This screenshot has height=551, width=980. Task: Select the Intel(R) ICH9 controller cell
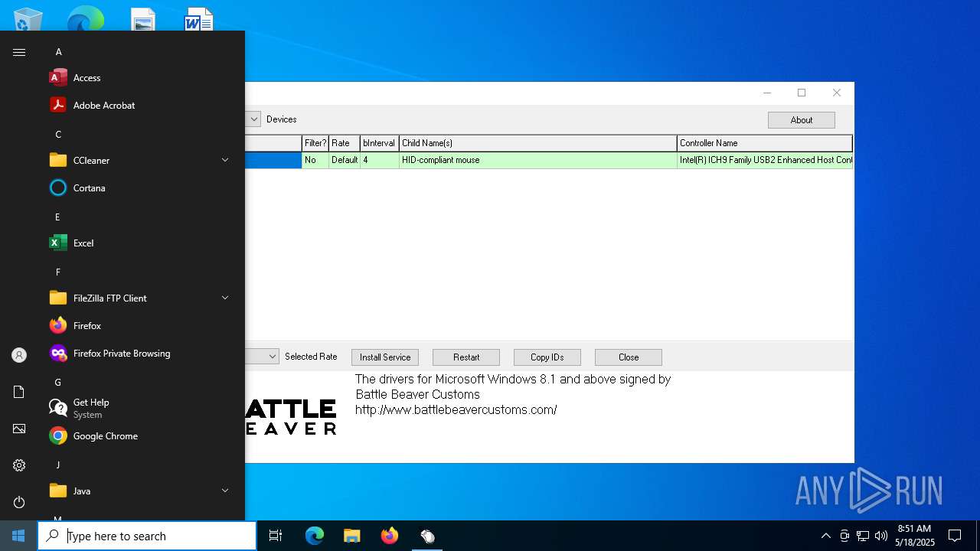[766, 160]
